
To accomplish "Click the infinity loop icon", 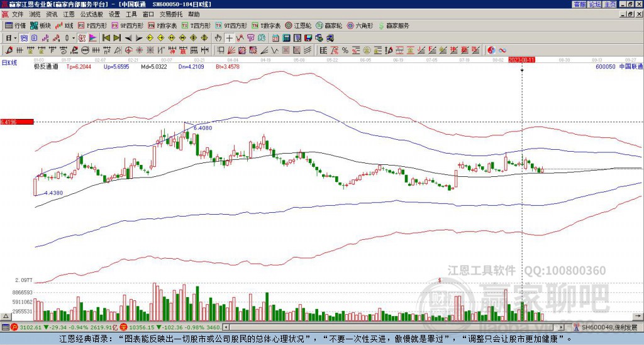I will click(x=502, y=50).
